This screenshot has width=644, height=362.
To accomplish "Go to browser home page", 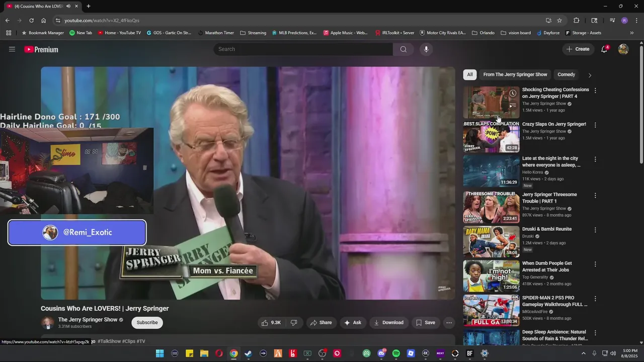I will 43,21.
